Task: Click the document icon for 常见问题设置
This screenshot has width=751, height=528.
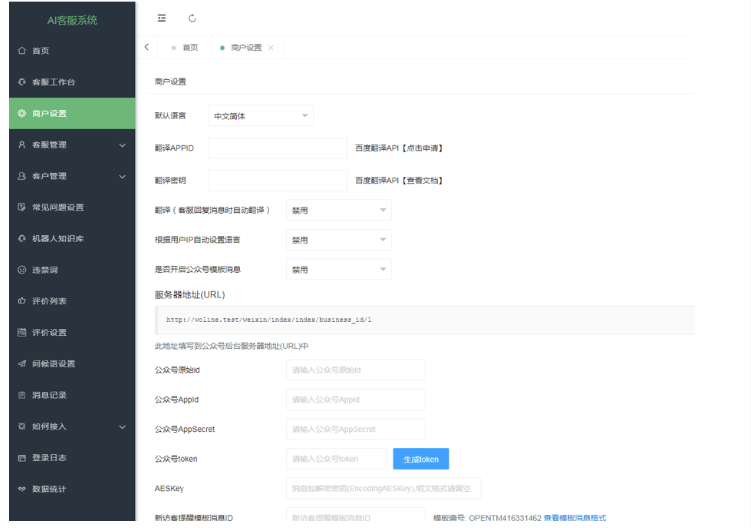Action: (22, 207)
